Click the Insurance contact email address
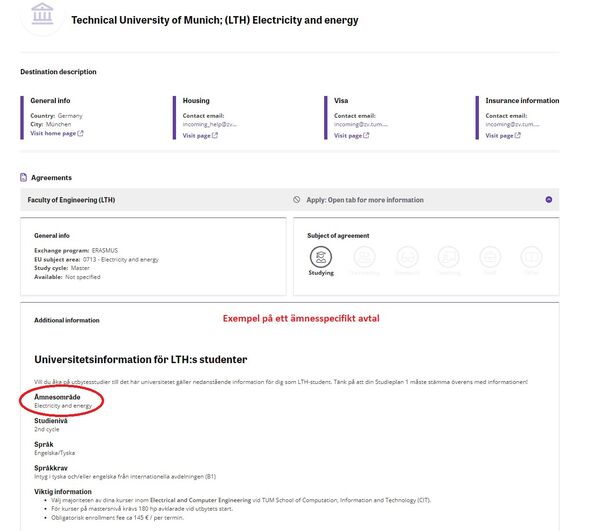 (x=513, y=124)
